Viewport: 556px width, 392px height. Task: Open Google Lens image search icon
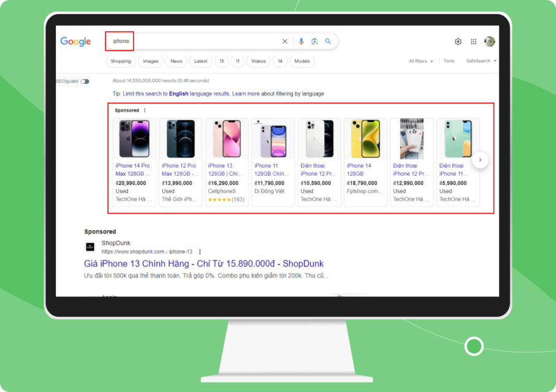pyautogui.click(x=314, y=42)
